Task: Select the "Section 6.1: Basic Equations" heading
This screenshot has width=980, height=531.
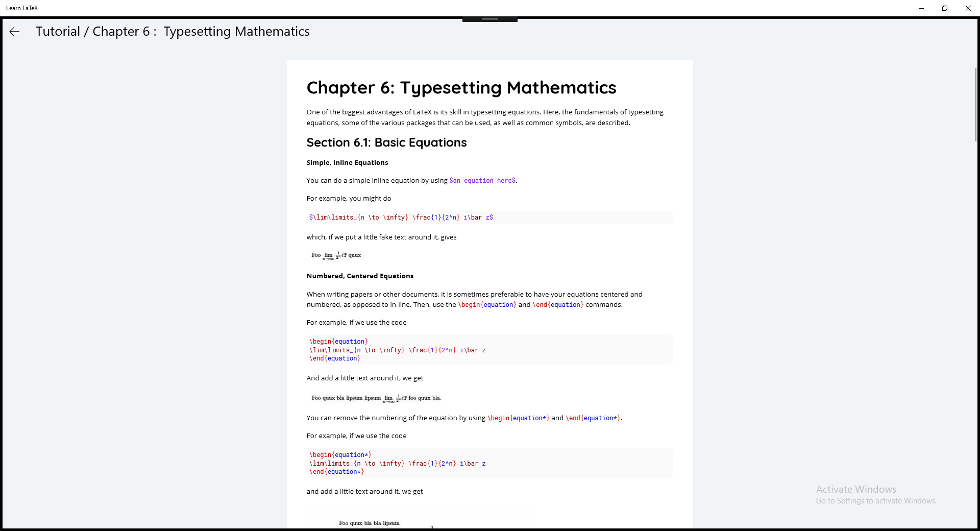Action: [x=386, y=142]
